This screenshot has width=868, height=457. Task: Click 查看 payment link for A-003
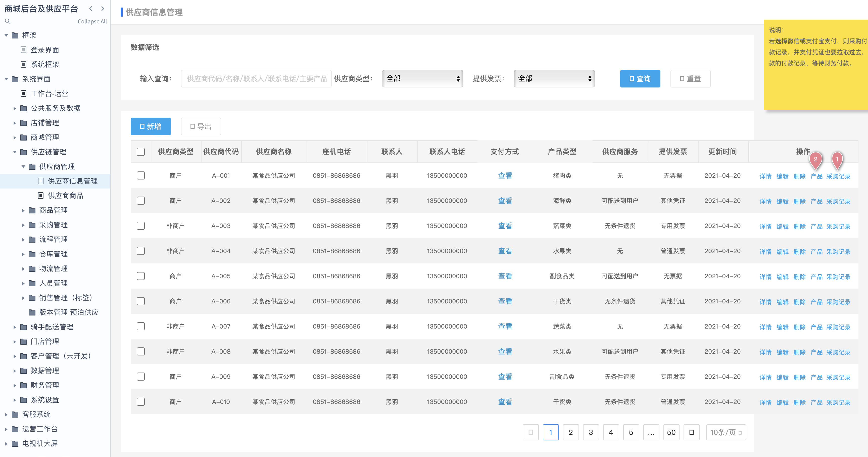505,226
